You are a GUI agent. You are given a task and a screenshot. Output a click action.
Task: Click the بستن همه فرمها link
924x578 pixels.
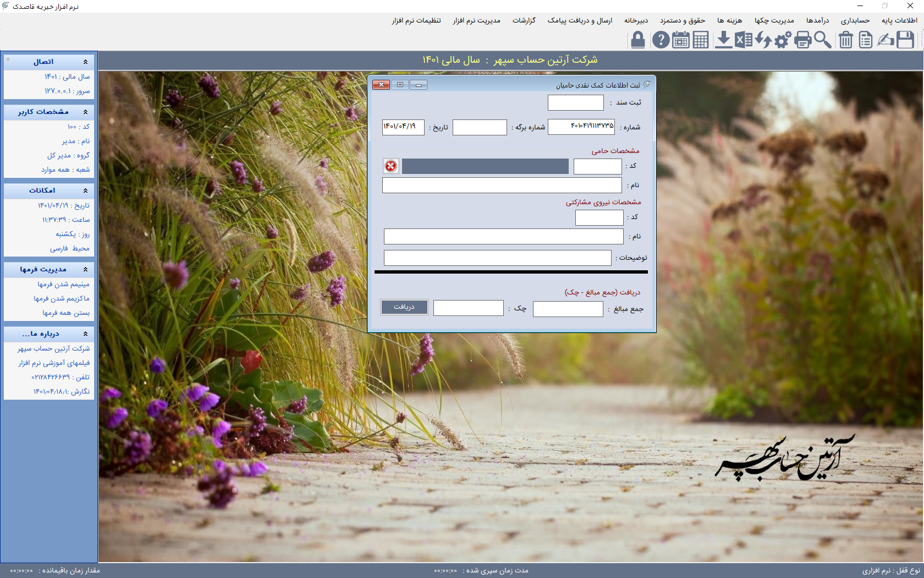66,313
